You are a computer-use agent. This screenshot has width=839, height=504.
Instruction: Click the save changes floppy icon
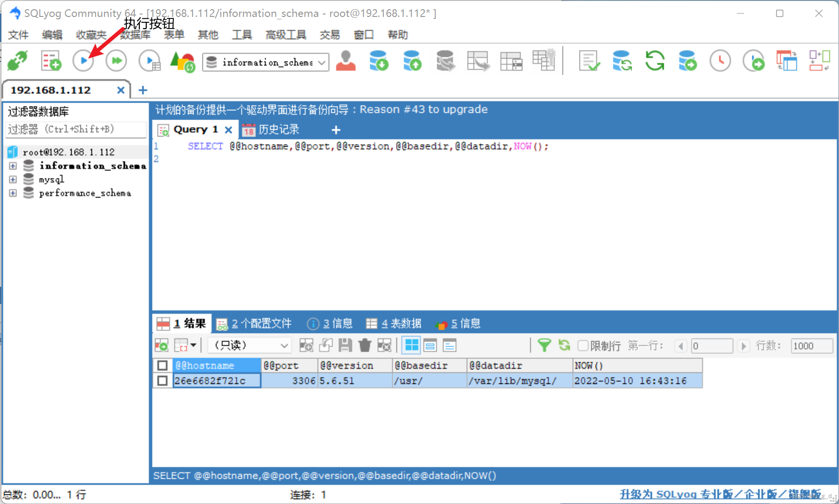pos(345,346)
